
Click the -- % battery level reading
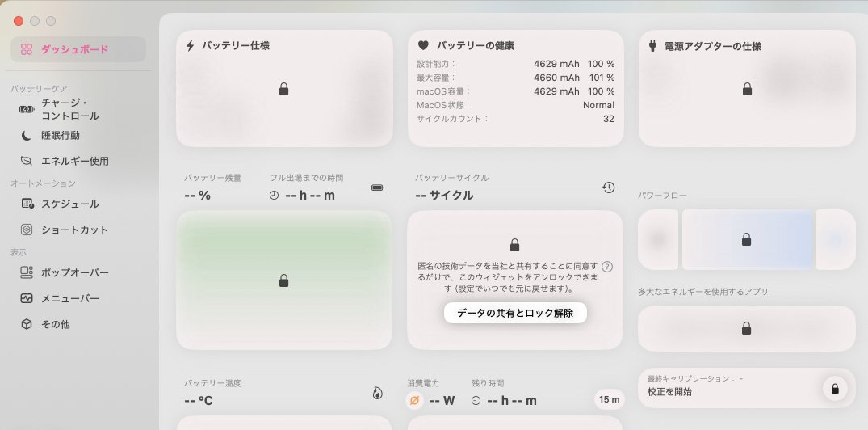pyautogui.click(x=197, y=195)
